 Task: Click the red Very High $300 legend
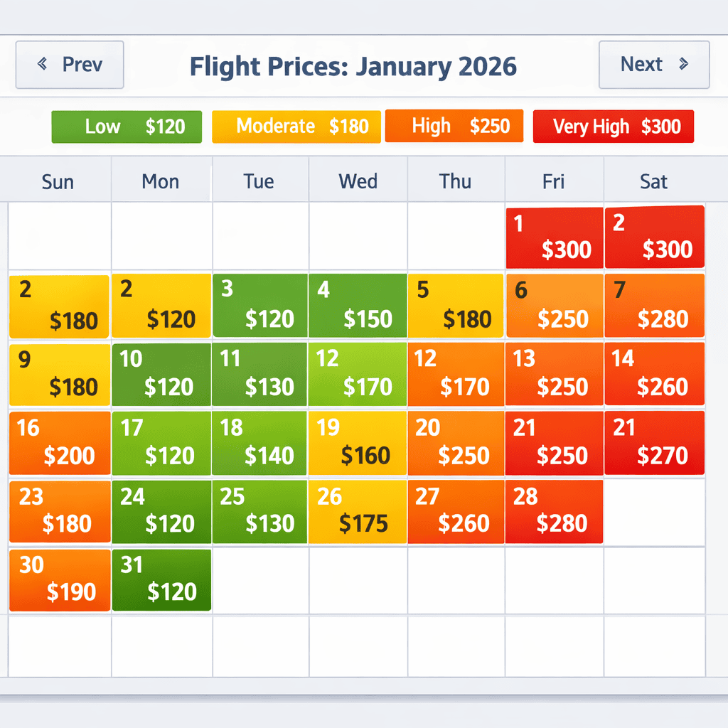pyautogui.click(x=613, y=127)
